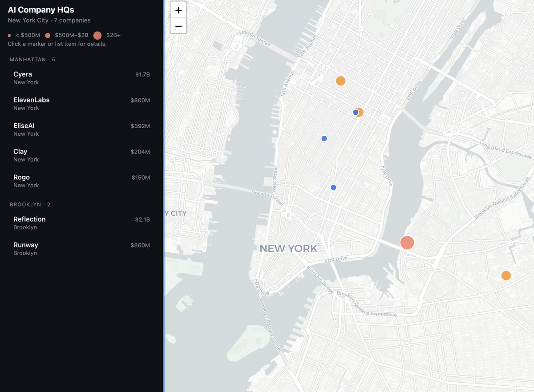This screenshot has width=534, height=392.
Task: Click the small blue dot overlapping an orange marker
Action: [x=356, y=112]
